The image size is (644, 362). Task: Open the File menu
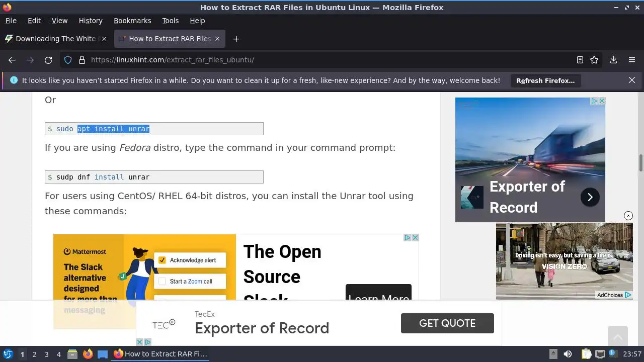pos(11,21)
